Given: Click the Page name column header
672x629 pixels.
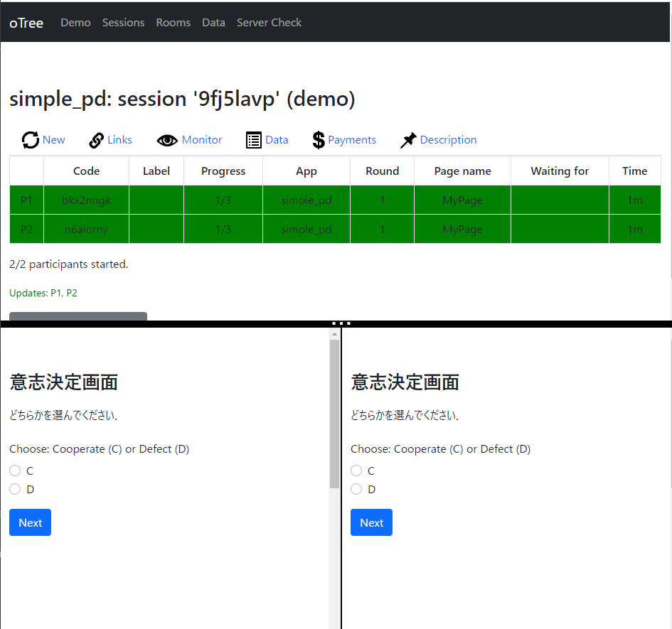Looking at the screenshot, I should click(x=462, y=171).
